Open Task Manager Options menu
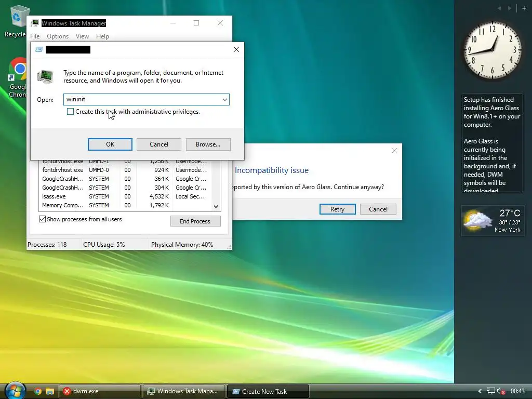The height and width of the screenshot is (399, 532). pos(58,36)
